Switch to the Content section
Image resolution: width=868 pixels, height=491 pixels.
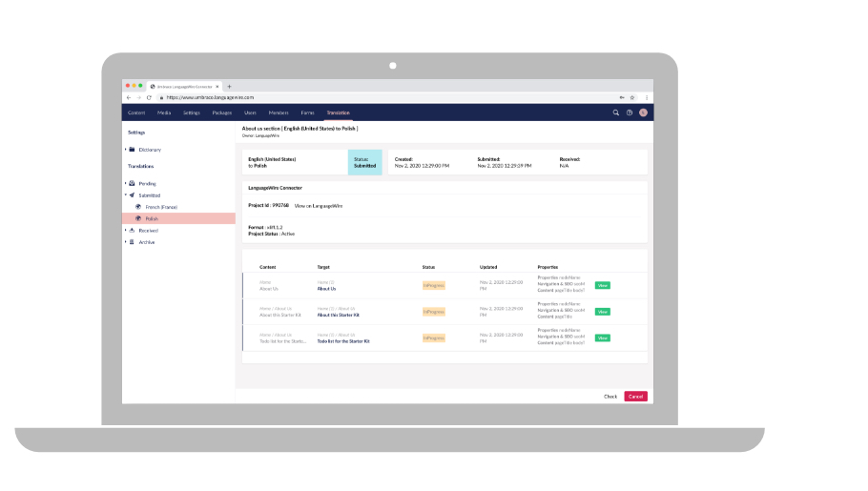(136, 113)
